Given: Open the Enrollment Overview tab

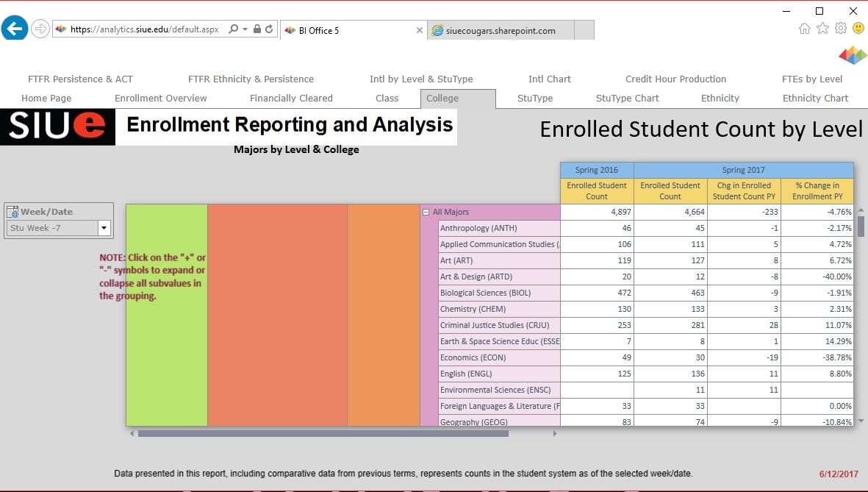Looking at the screenshot, I should 160,99.
